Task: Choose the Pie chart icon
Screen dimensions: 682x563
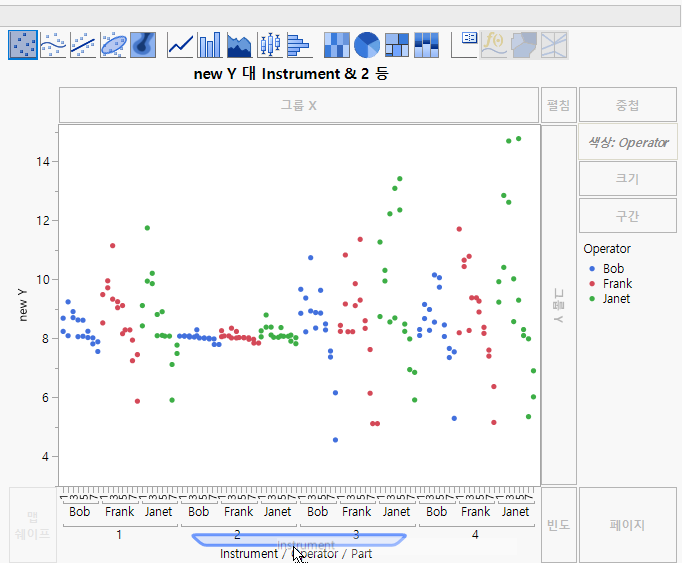Action: (368, 45)
